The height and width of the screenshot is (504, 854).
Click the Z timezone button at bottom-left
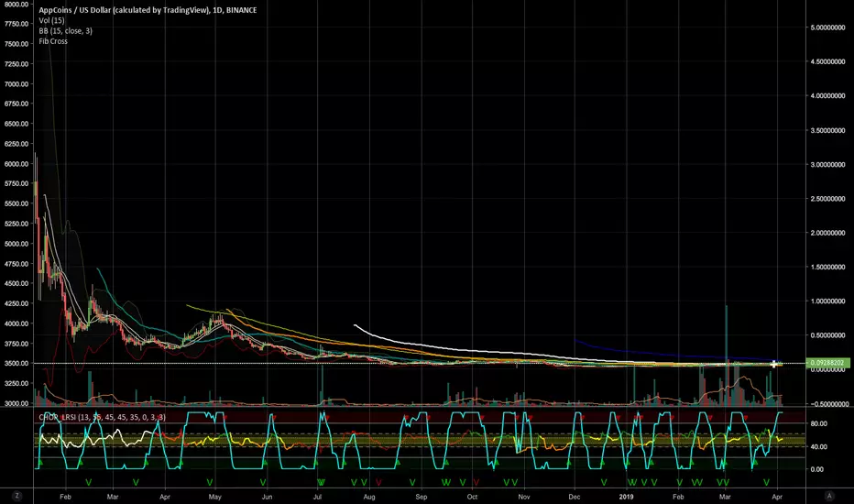click(x=16, y=496)
